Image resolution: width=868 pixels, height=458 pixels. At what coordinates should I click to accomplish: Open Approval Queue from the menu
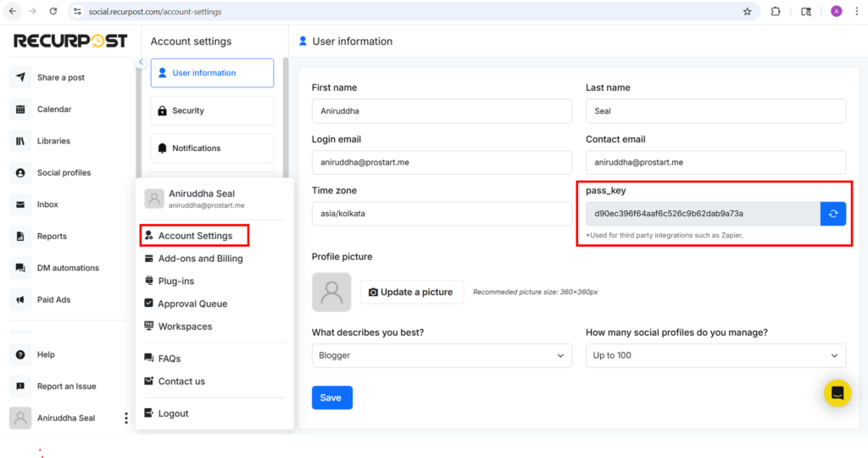(186, 304)
